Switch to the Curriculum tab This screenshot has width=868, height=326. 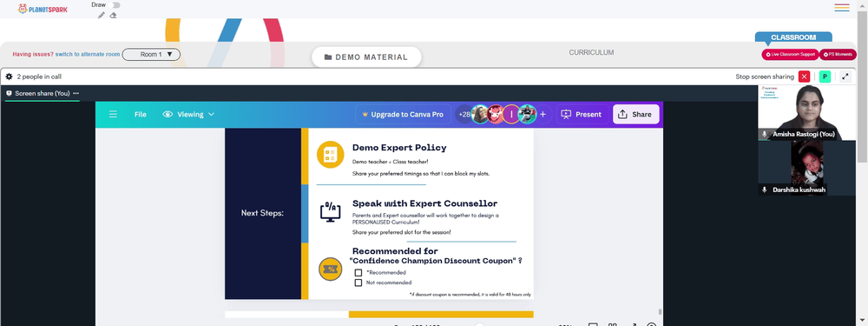click(591, 53)
